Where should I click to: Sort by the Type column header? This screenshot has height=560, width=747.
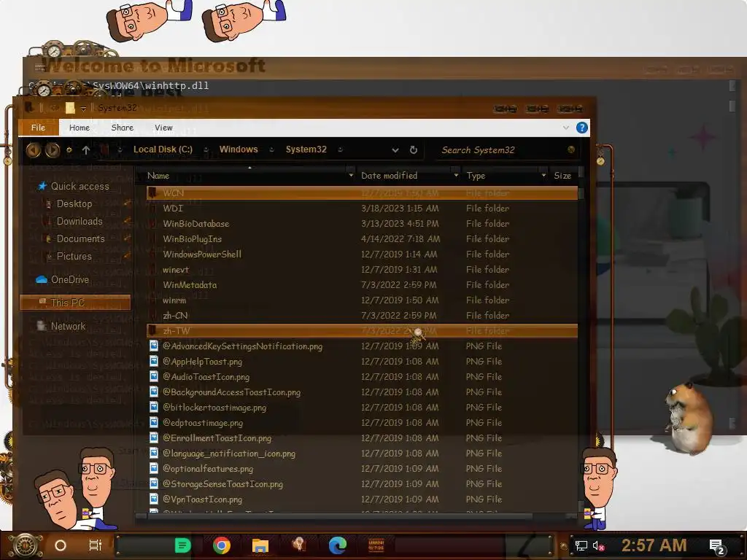click(x=476, y=176)
